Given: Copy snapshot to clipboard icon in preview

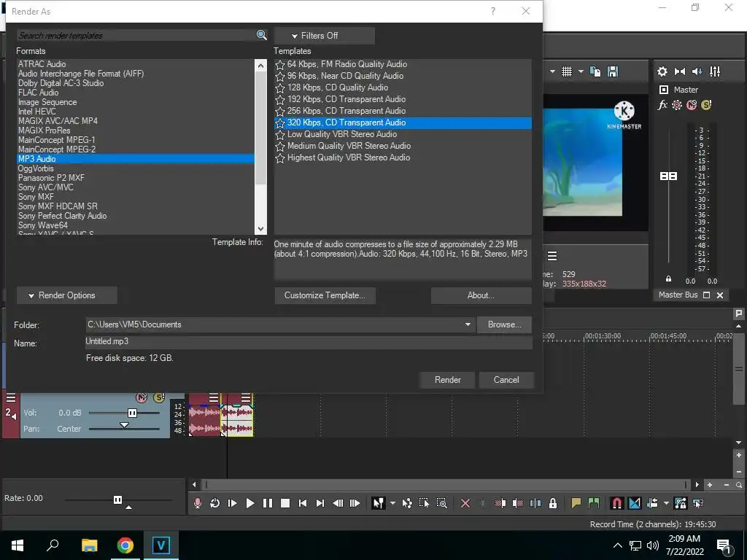Looking at the screenshot, I should click(595, 71).
